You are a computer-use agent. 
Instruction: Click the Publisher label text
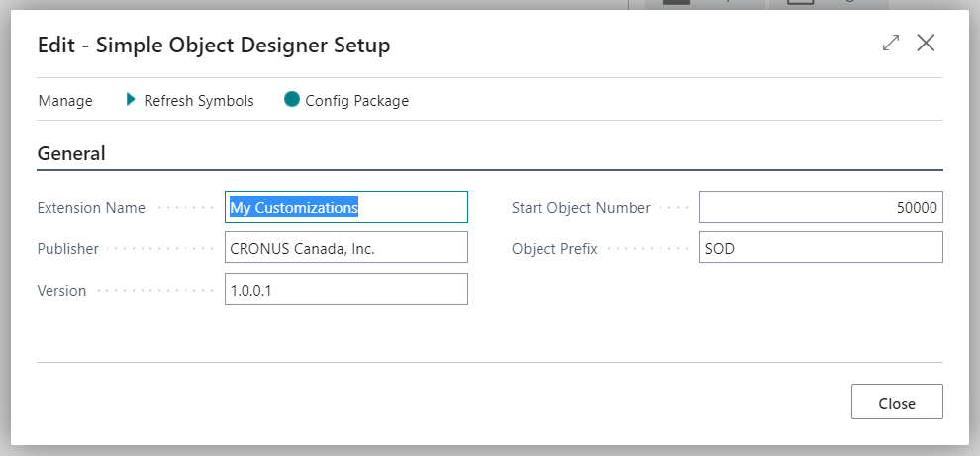68,248
